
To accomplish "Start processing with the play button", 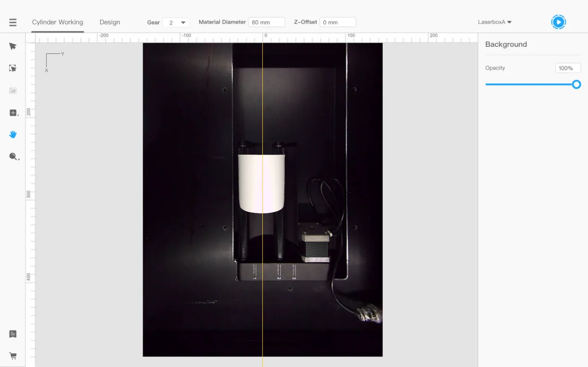I will pyautogui.click(x=558, y=22).
